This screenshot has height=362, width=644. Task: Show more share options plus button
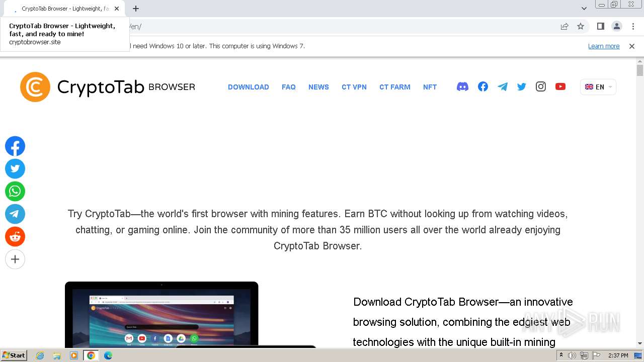click(15, 259)
